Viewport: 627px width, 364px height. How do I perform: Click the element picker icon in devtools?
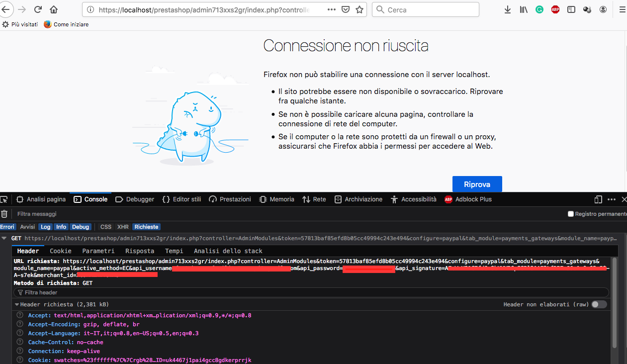click(4, 199)
